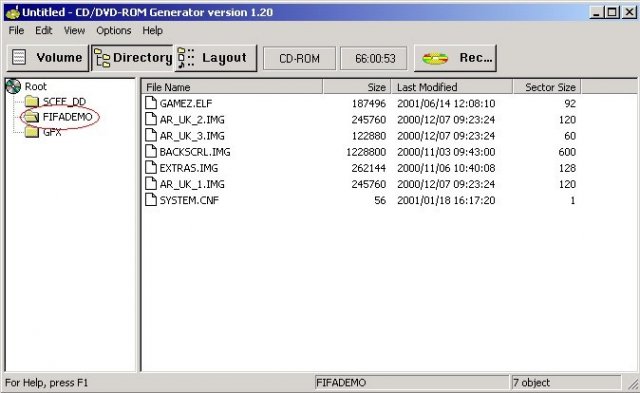The width and height of the screenshot is (640, 393).
Task: Click the 2001/01/18 16:17:20 date
Action: click(x=446, y=200)
